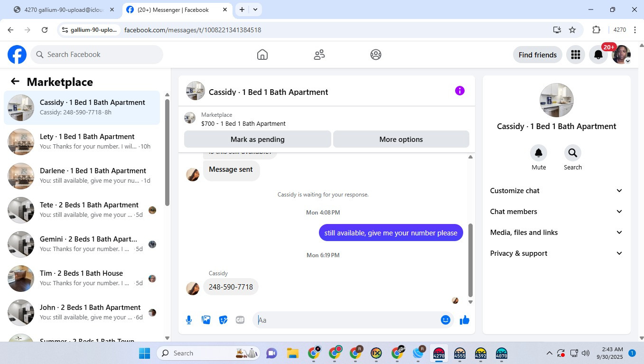
Task: Expand the Privacy & support section
Action: pyautogui.click(x=556, y=253)
